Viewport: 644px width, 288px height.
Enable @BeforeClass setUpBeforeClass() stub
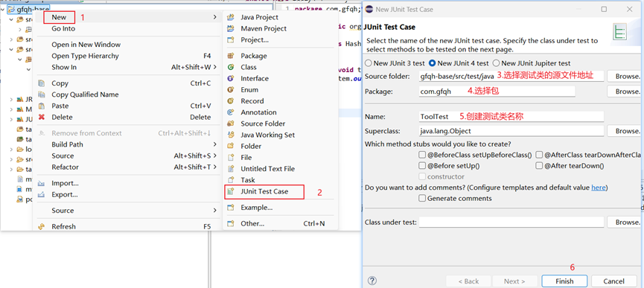pos(422,155)
